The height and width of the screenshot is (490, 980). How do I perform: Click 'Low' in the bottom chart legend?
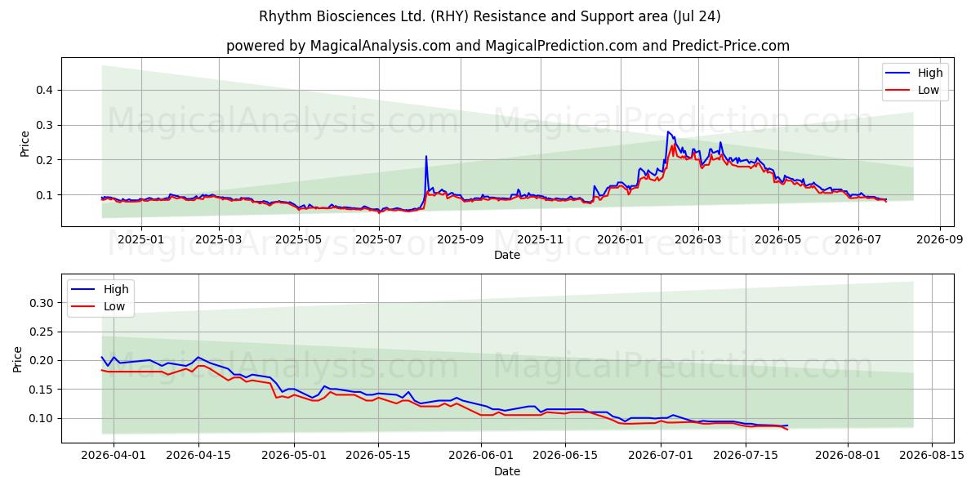click(x=115, y=306)
